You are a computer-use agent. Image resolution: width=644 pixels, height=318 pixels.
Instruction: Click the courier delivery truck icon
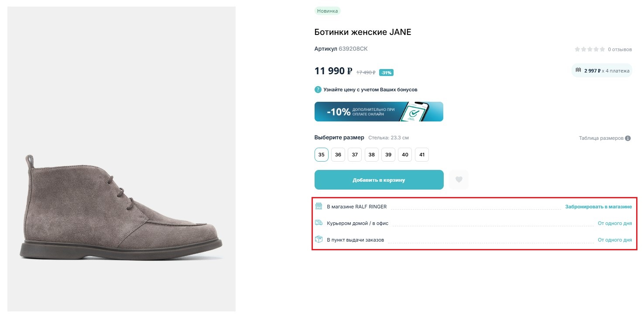click(319, 223)
